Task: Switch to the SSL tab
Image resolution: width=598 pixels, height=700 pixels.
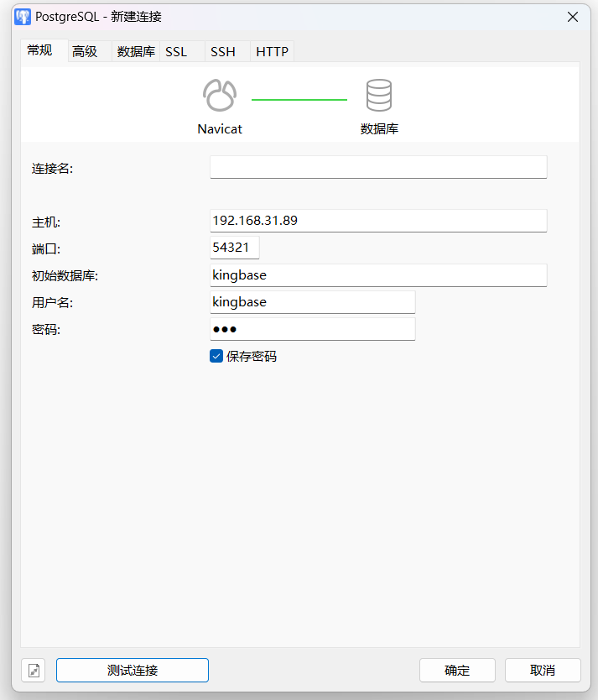Action: tap(176, 51)
